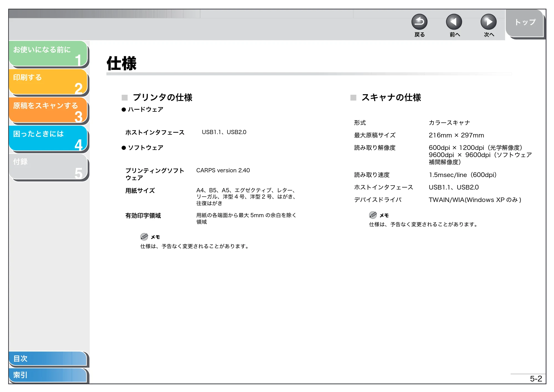Open chapter 4 困ったときには
This screenshot has width=554, height=392.
coord(48,138)
